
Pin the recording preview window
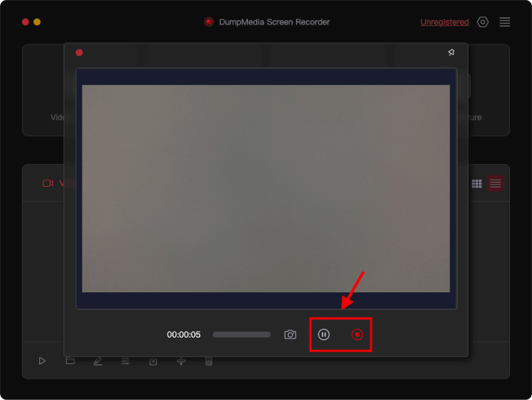coord(452,52)
